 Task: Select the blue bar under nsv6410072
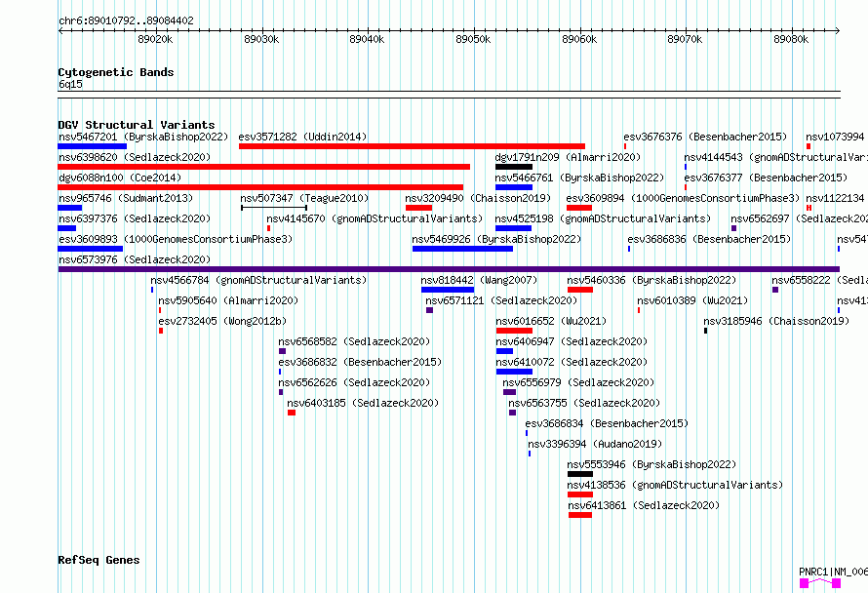click(x=514, y=372)
